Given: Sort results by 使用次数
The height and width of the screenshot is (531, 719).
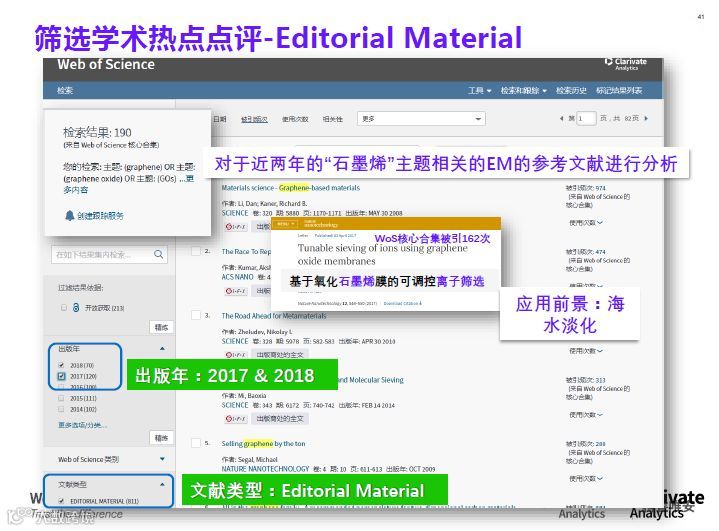Looking at the screenshot, I should [295, 119].
